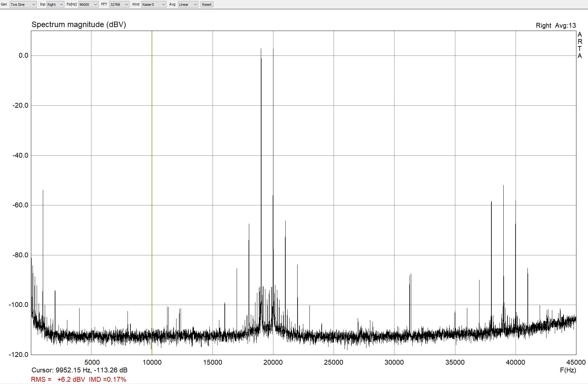588x384 pixels.
Task: Open the Avg averaging dropdown showing Linear
Action: tap(188, 5)
